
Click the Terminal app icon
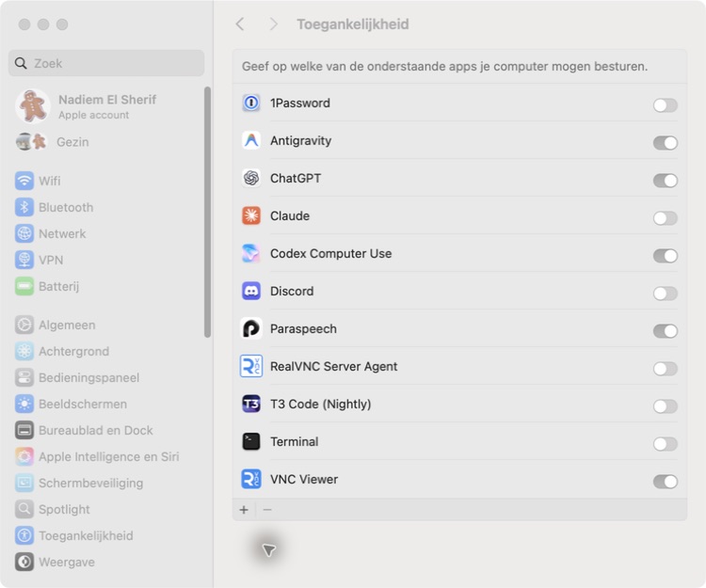tap(251, 442)
